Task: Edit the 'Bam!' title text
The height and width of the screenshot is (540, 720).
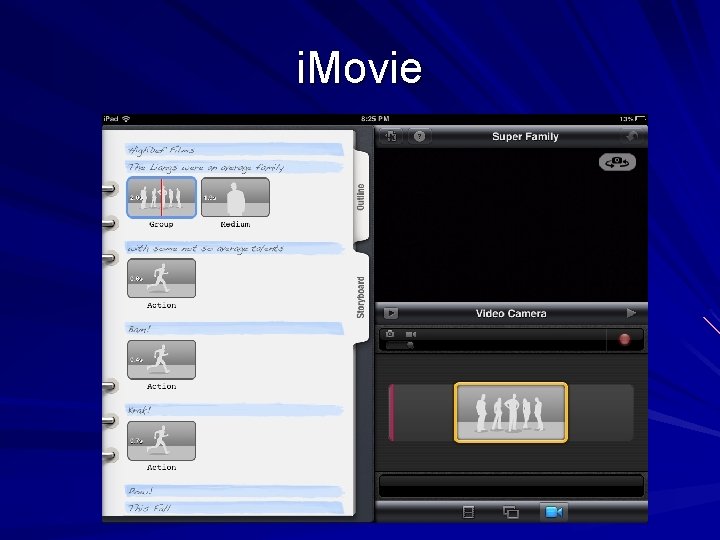Action: pyautogui.click(x=234, y=329)
